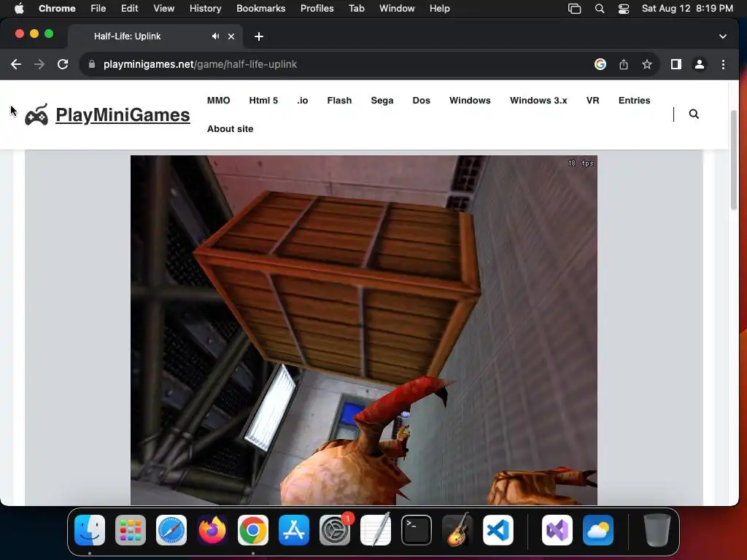This screenshot has height=560, width=747.
Task: Open Finder from the Dock
Action: tap(90, 530)
